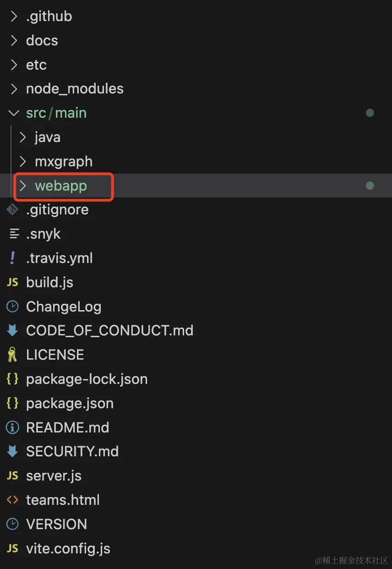Select server.js in the explorer
Viewport: 392px width, 569px height.
coord(54,476)
